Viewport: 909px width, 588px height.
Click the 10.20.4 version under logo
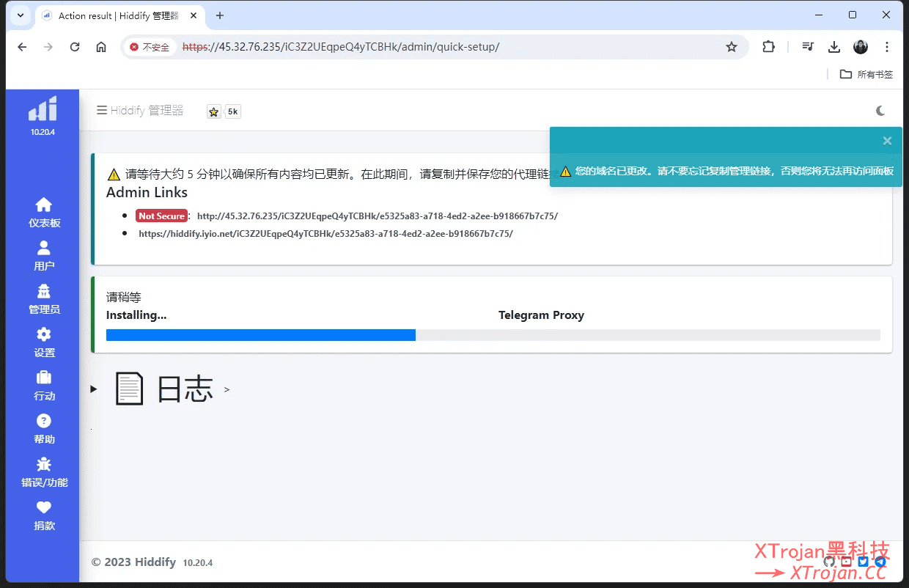click(x=43, y=133)
